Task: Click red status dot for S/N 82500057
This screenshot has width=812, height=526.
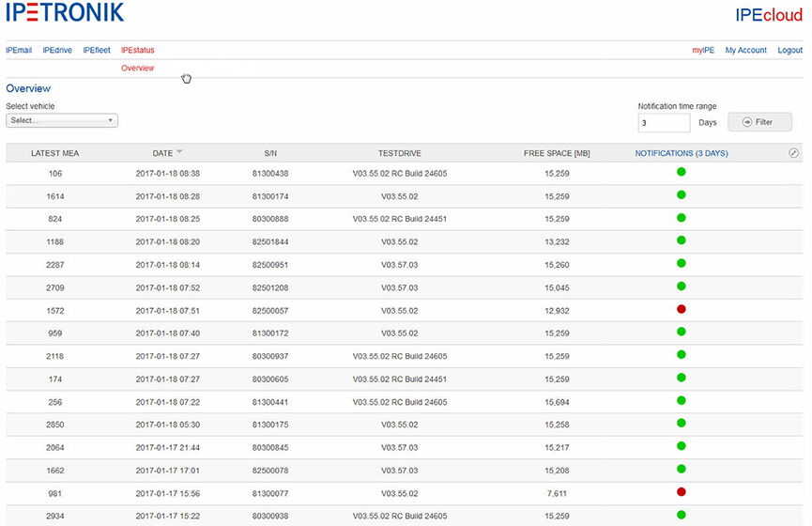Action: coord(682,309)
